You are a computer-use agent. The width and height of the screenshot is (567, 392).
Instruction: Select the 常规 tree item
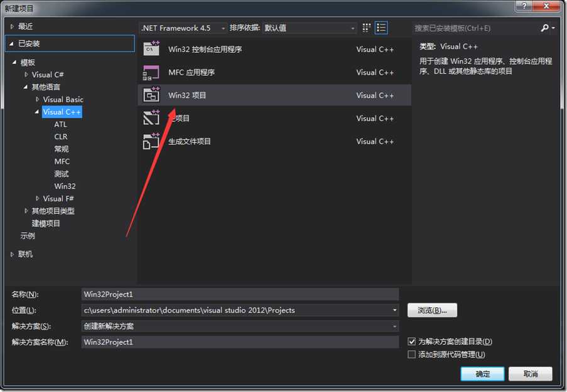tap(61, 149)
